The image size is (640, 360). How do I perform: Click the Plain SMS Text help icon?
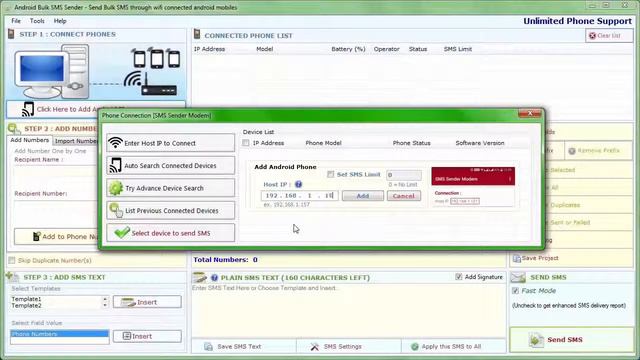coord(214,278)
